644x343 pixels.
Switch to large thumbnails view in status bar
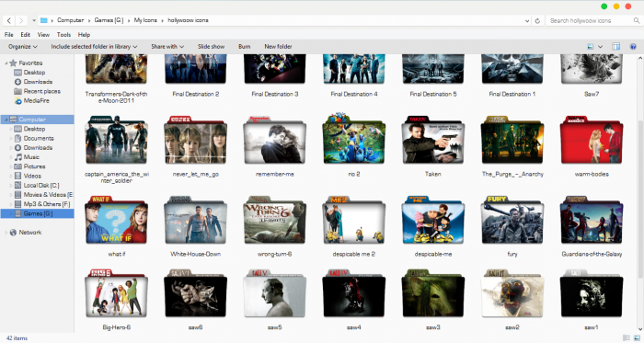click(x=637, y=338)
